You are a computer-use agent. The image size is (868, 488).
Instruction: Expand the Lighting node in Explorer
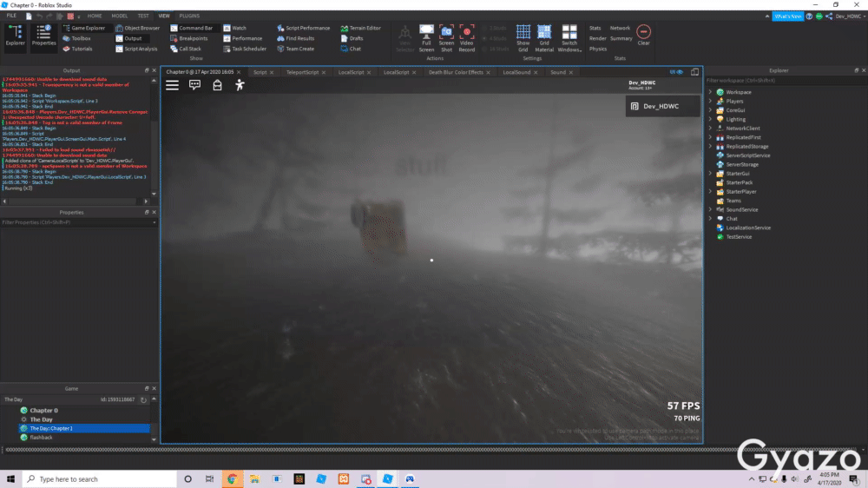pyautogui.click(x=710, y=119)
